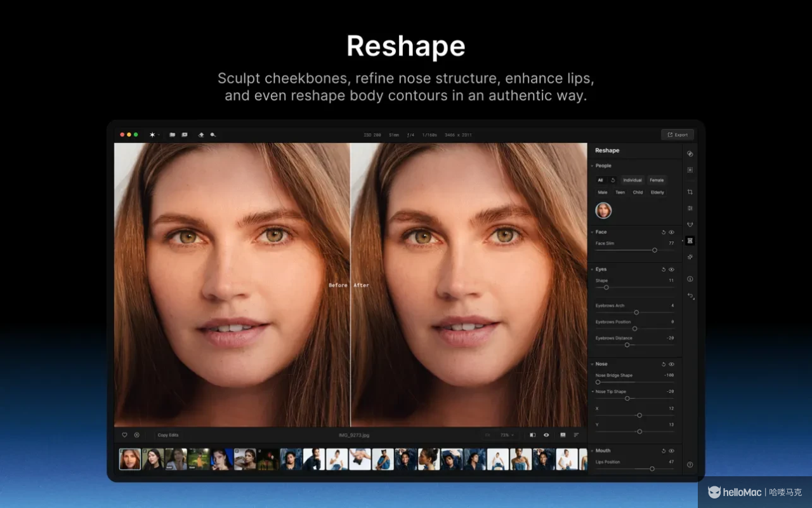Adjust the Lips Position slider

(634, 469)
